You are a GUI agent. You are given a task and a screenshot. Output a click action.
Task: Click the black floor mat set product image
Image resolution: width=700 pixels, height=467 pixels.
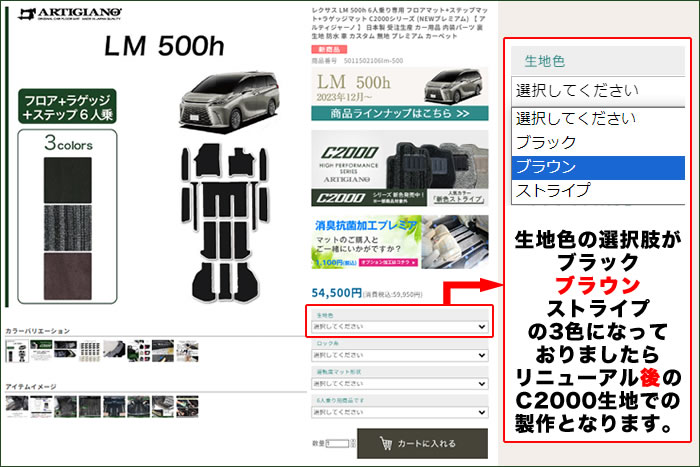click(x=225, y=222)
